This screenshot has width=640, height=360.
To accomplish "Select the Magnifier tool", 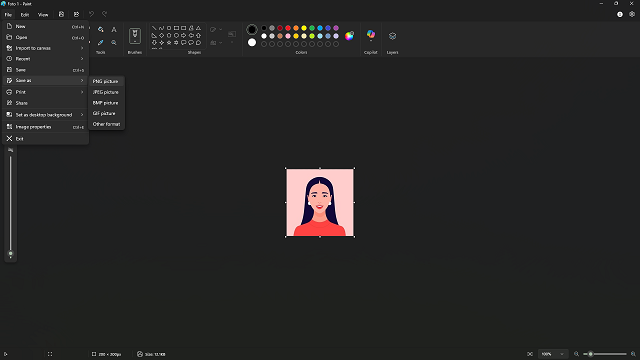I will point(114,42).
